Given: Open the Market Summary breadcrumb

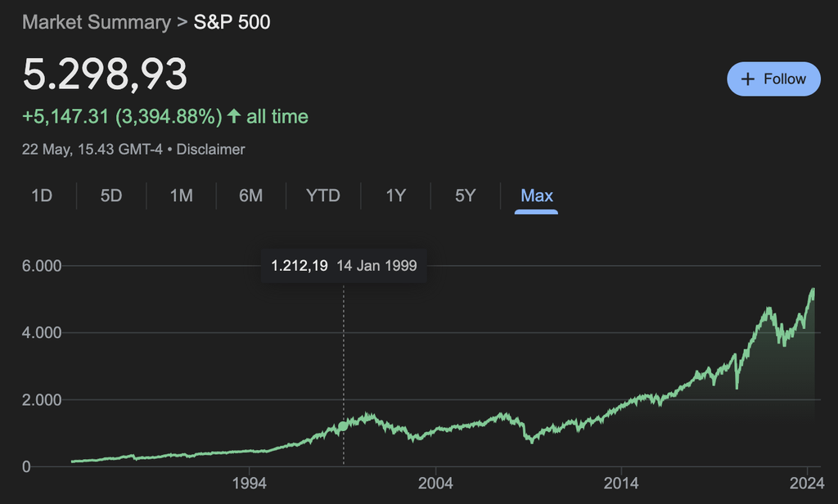Looking at the screenshot, I should [x=97, y=22].
